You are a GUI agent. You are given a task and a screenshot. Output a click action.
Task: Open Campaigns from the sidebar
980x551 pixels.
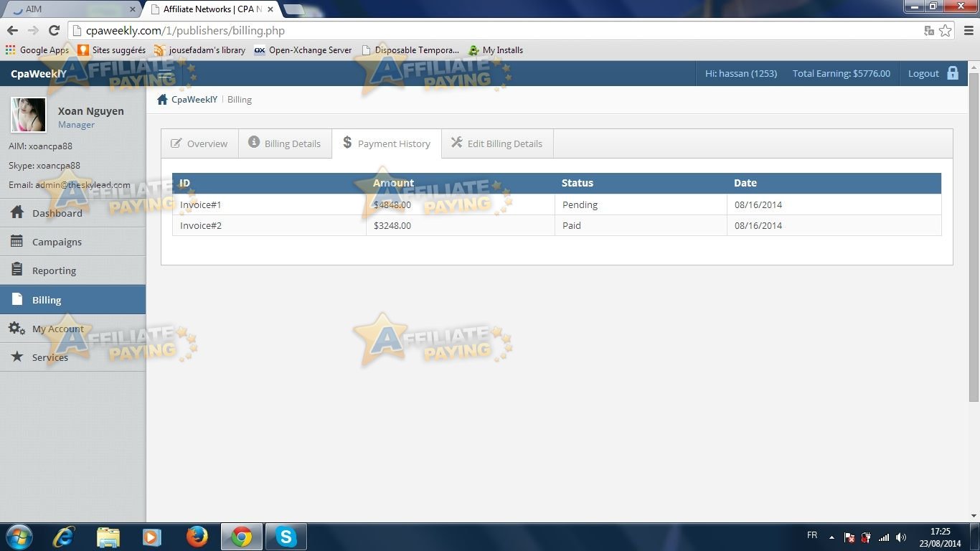[72, 242]
